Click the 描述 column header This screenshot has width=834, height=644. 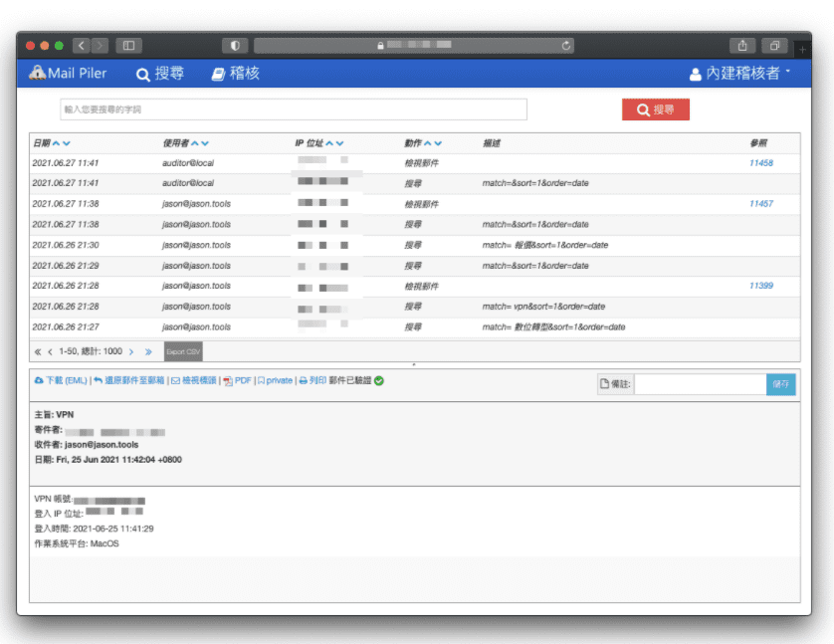pyautogui.click(x=492, y=143)
